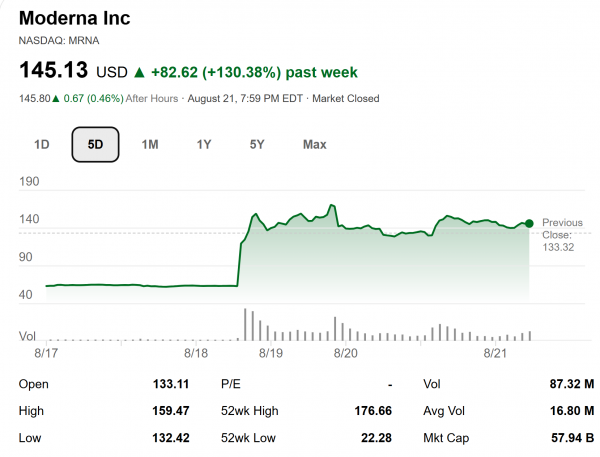
Task: Switch to the 1M chart range
Action: point(150,145)
